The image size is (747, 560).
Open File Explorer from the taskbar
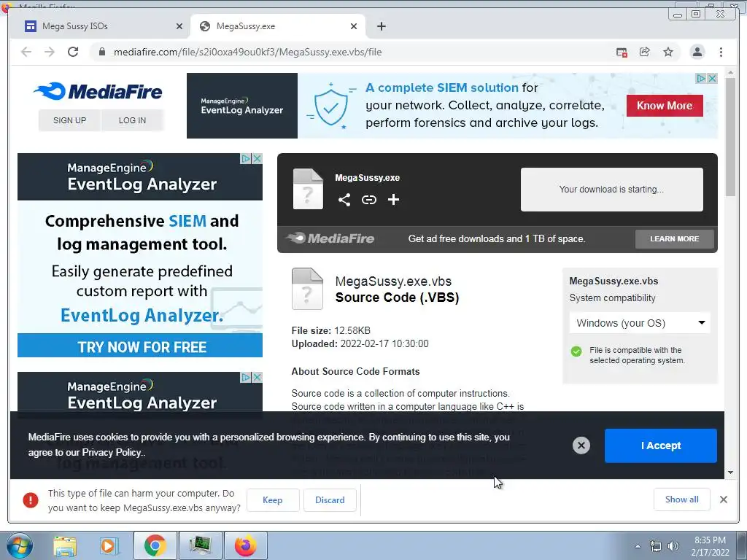65,546
